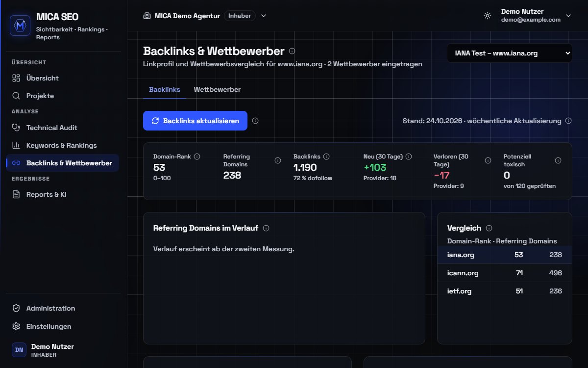Open Einstellungen in the sidebar
Viewport: 588px width, 368px height.
(x=62, y=326)
